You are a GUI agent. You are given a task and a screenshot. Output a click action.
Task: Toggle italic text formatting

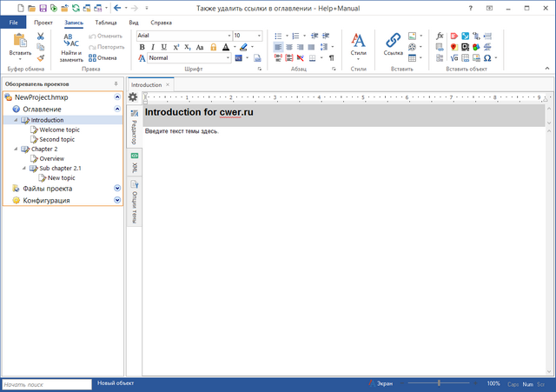click(x=153, y=47)
